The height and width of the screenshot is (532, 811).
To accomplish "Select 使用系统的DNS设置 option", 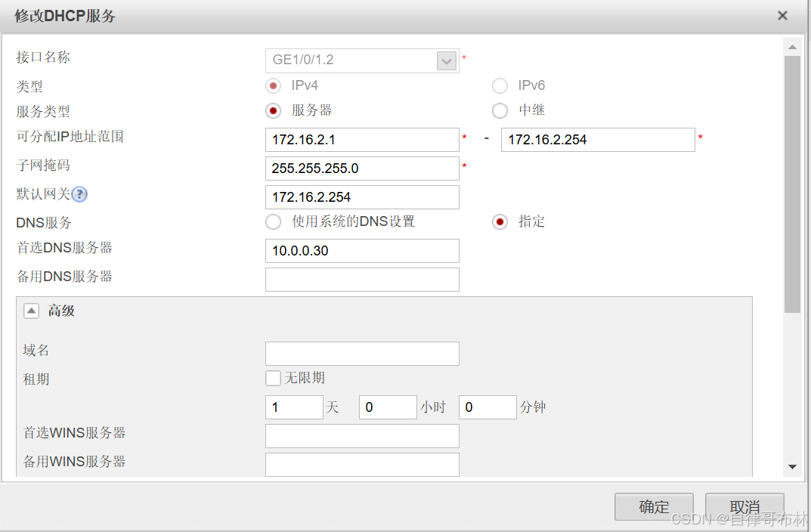I will (x=273, y=222).
